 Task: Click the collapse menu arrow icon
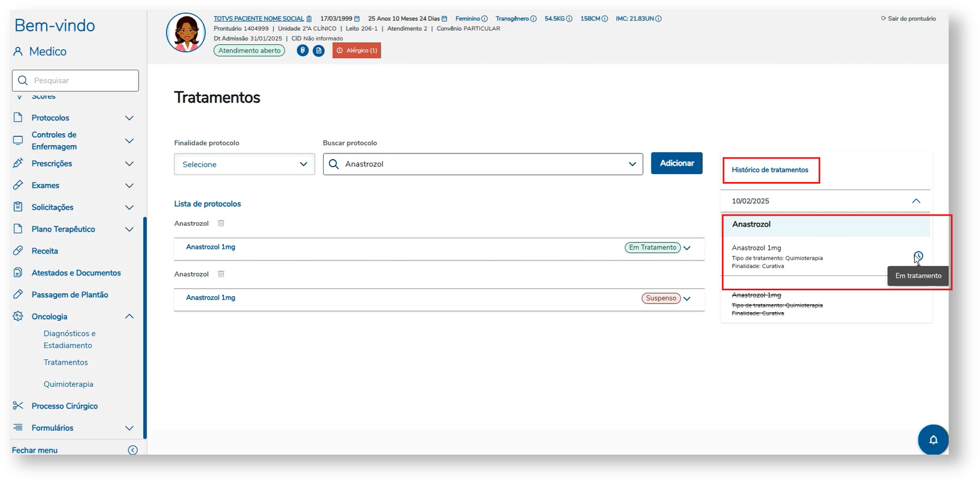point(133,450)
